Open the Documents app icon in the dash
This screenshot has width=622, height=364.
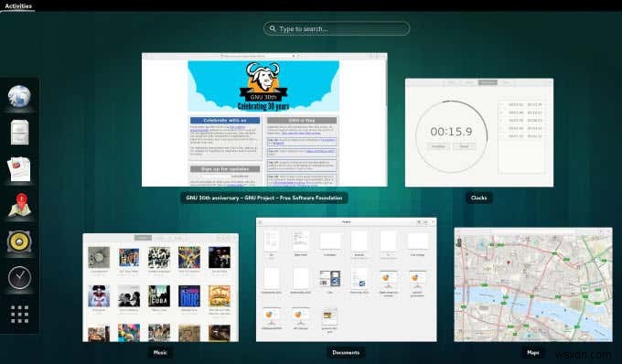click(x=18, y=169)
